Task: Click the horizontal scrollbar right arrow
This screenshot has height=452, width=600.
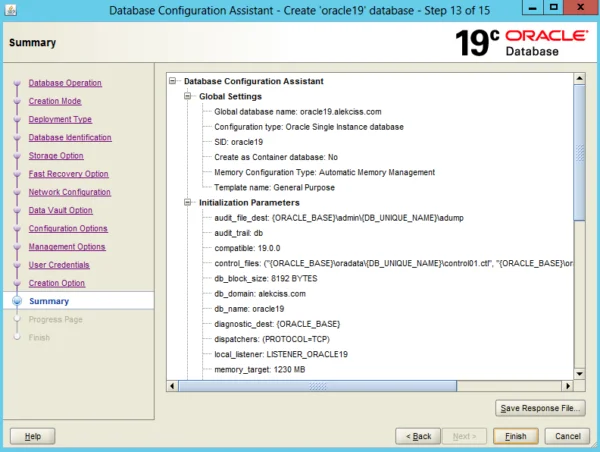Action: (568, 386)
